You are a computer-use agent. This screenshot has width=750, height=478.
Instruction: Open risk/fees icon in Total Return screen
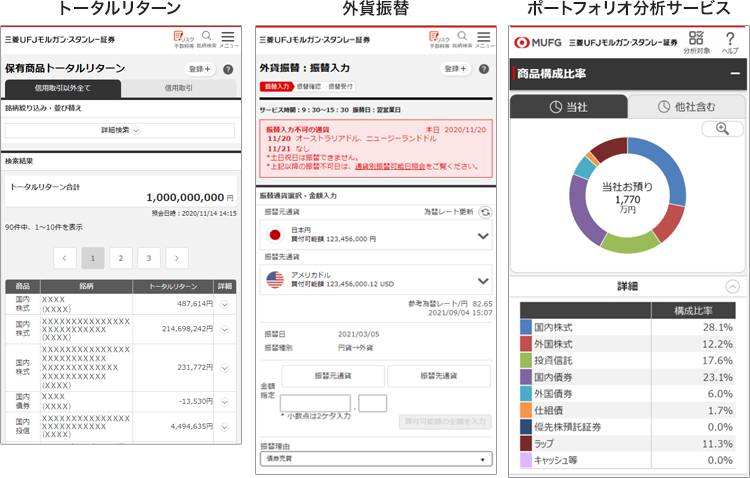point(184,39)
